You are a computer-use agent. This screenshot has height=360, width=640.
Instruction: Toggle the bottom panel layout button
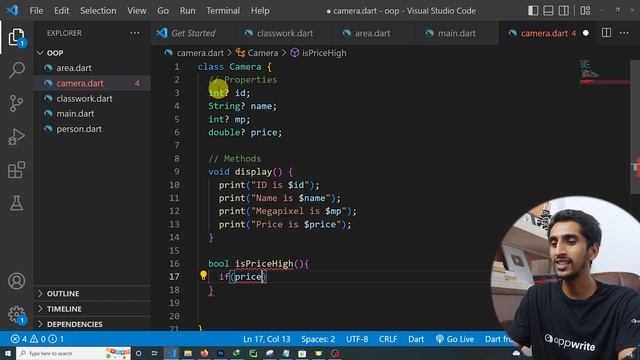[548, 11]
